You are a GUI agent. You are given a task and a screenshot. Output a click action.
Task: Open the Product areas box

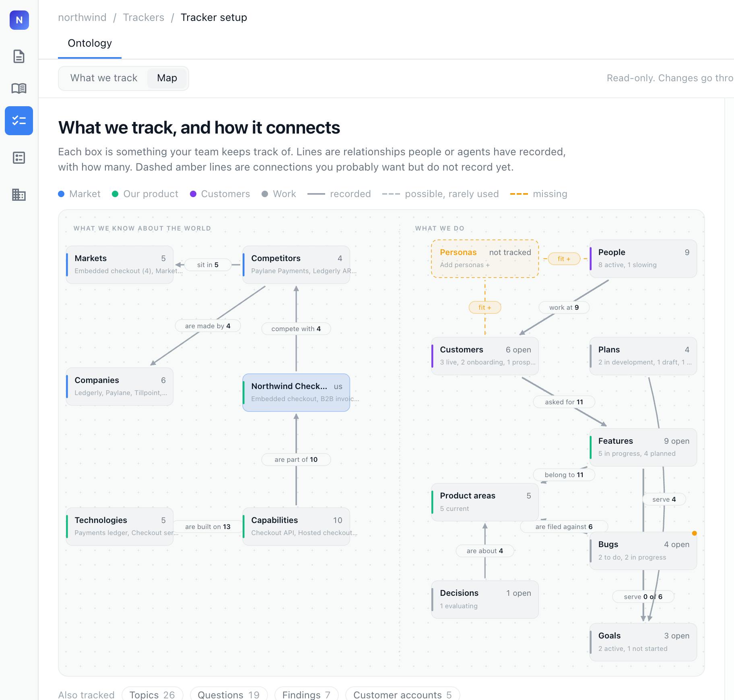pyautogui.click(x=485, y=502)
